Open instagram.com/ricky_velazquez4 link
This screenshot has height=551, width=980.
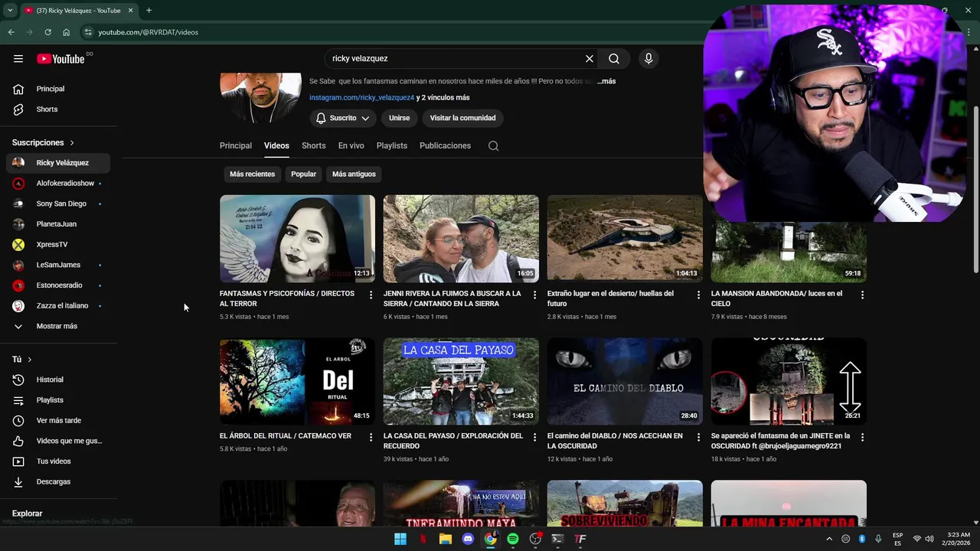[x=361, y=98]
